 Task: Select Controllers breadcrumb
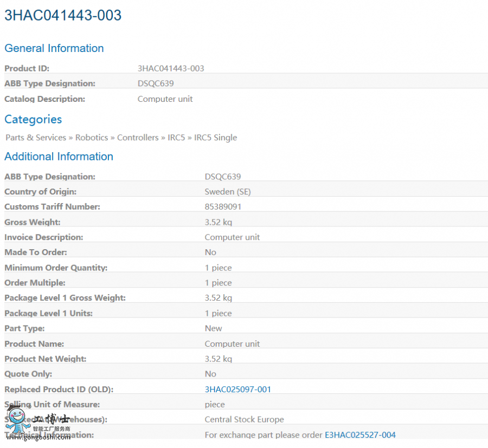138,138
